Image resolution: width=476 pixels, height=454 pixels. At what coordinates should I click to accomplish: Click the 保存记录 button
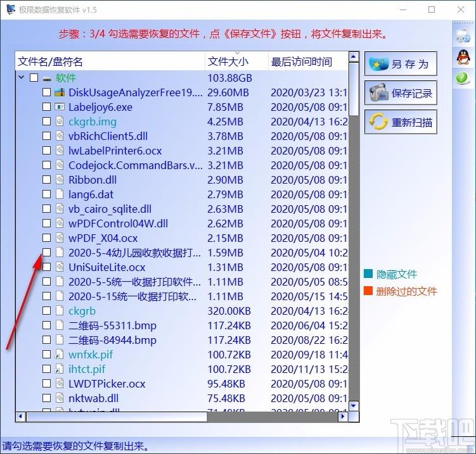coord(401,93)
